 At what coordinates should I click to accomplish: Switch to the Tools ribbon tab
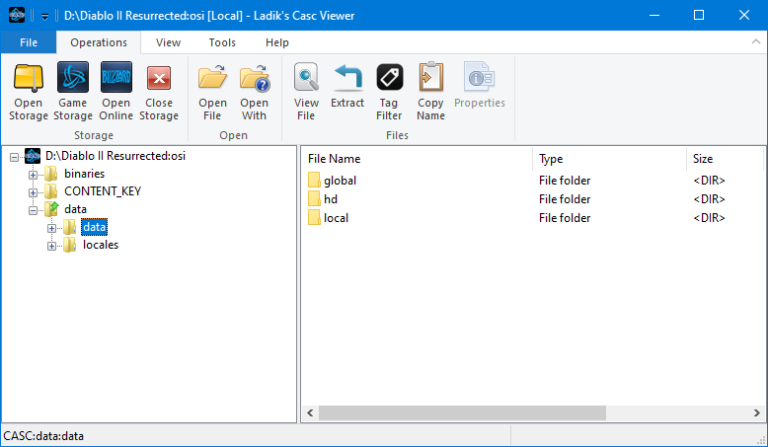pos(222,43)
